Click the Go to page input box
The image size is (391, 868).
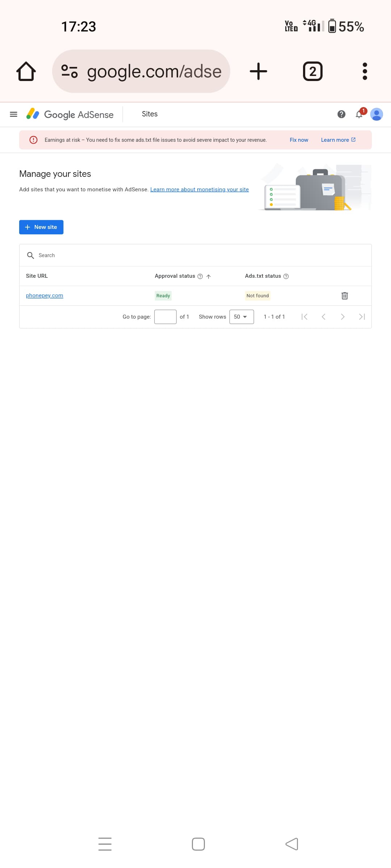click(165, 317)
